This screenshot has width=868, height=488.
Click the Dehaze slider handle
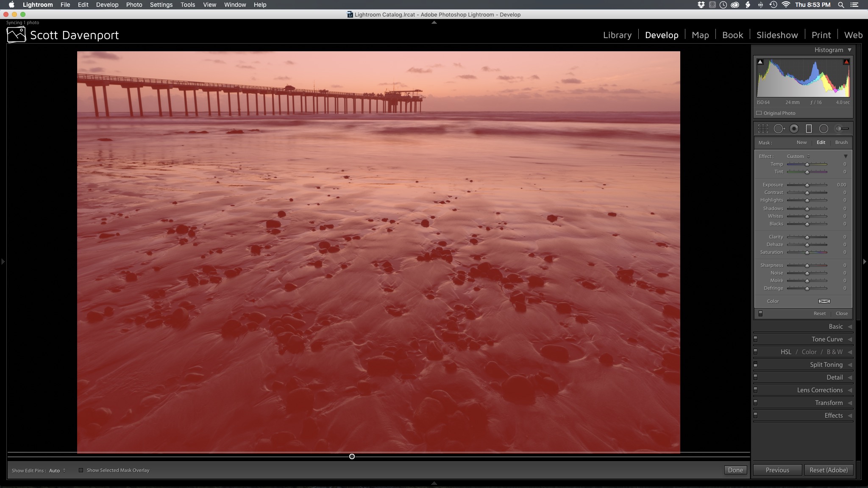click(807, 245)
